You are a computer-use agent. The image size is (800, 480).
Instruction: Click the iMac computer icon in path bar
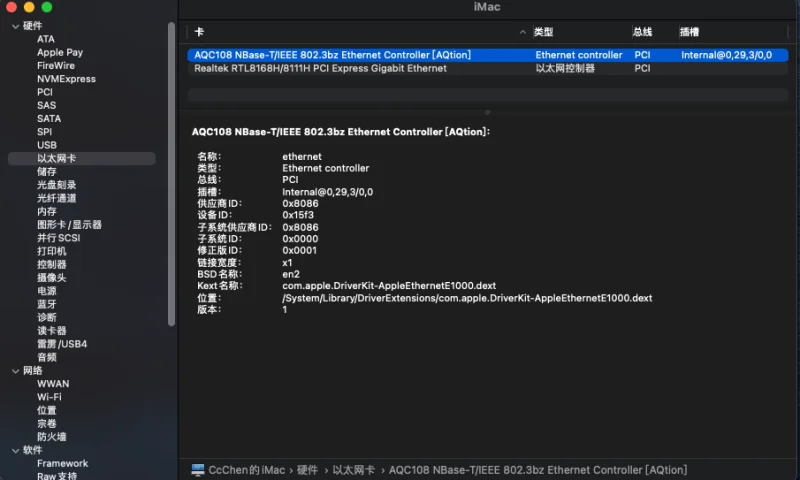coord(198,470)
